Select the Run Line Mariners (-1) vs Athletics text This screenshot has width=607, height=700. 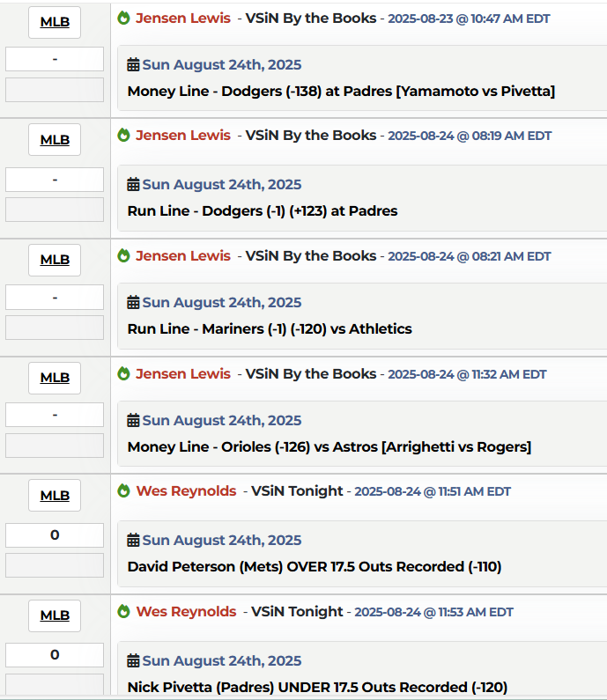pyautogui.click(x=270, y=329)
